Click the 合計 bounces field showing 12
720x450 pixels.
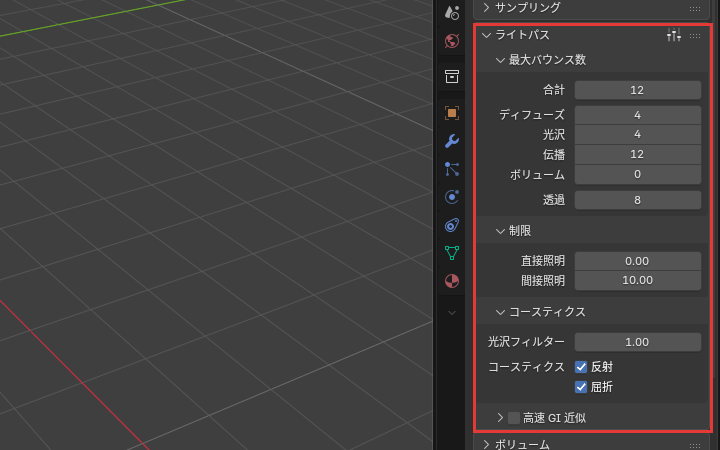tap(638, 90)
